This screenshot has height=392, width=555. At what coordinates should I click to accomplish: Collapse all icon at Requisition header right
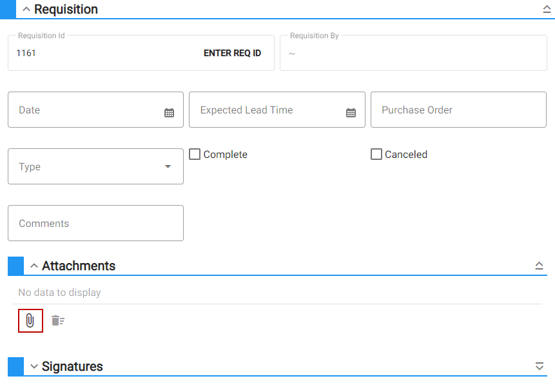tap(547, 9)
